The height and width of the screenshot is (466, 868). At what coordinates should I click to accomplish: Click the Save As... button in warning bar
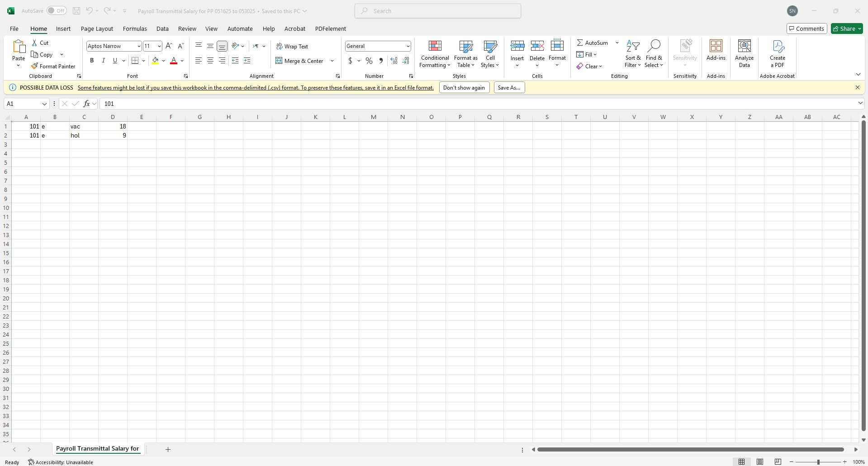pos(509,87)
